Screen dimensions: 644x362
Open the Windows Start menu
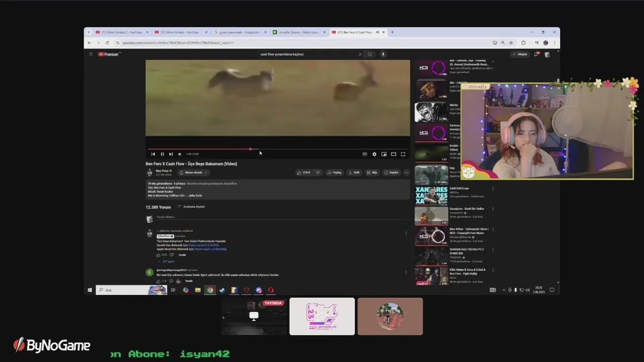point(90,290)
